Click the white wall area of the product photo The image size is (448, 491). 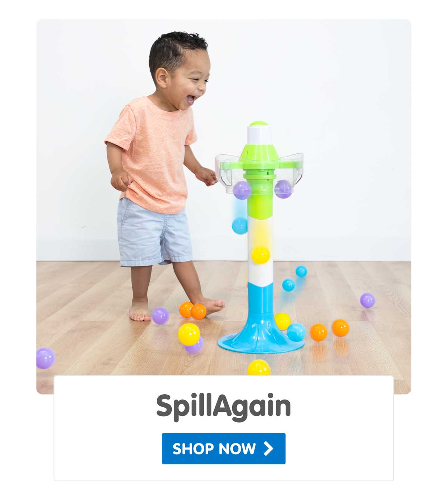point(336,112)
